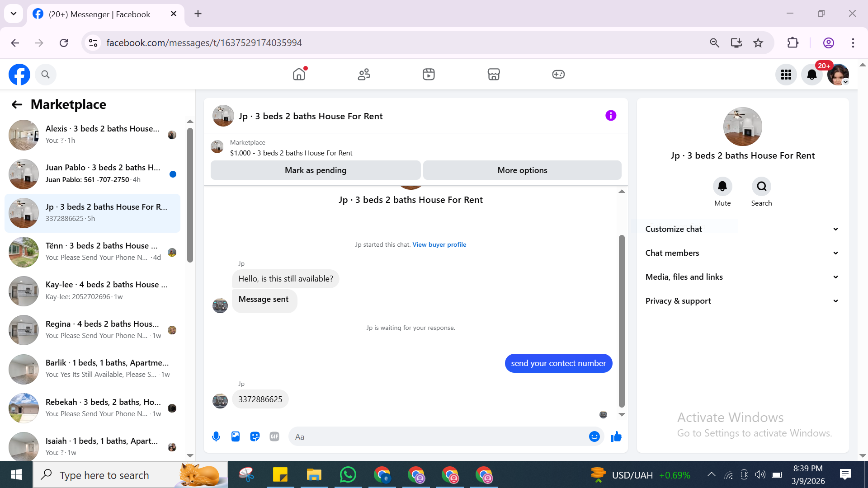The height and width of the screenshot is (488, 868).
Task: Open the View buyer profile link
Action: point(439,244)
